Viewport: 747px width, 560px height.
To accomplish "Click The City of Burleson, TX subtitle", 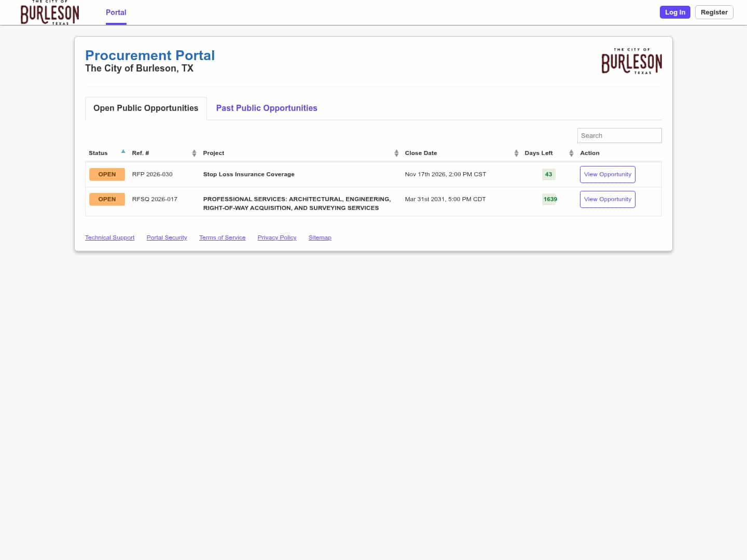I will [139, 68].
